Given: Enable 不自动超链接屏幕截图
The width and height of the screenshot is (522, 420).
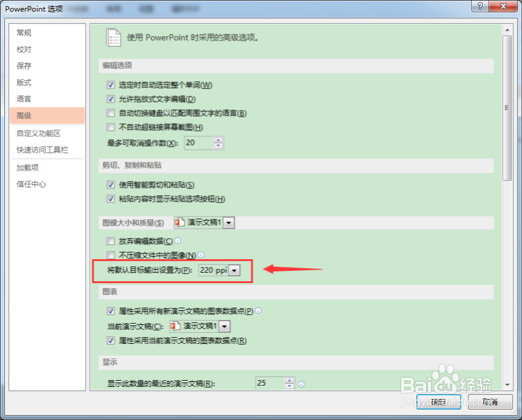Looking at the screenshot, I should [x=111, y=127].
